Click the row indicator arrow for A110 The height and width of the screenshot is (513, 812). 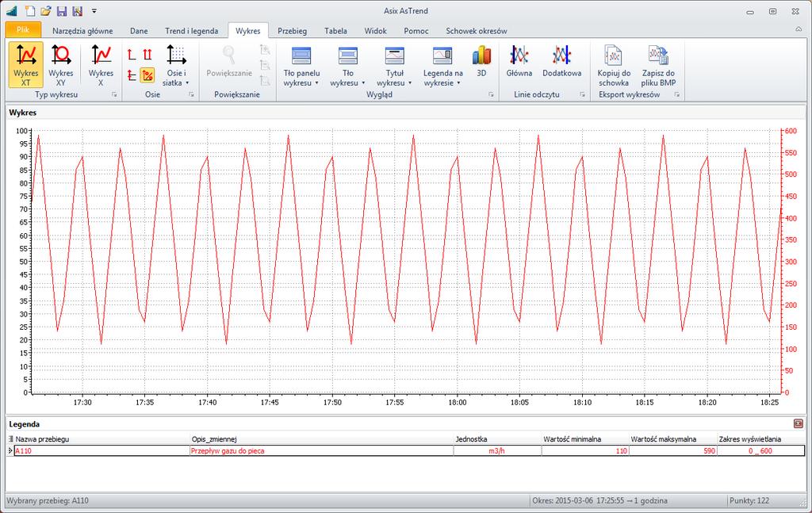10,451
